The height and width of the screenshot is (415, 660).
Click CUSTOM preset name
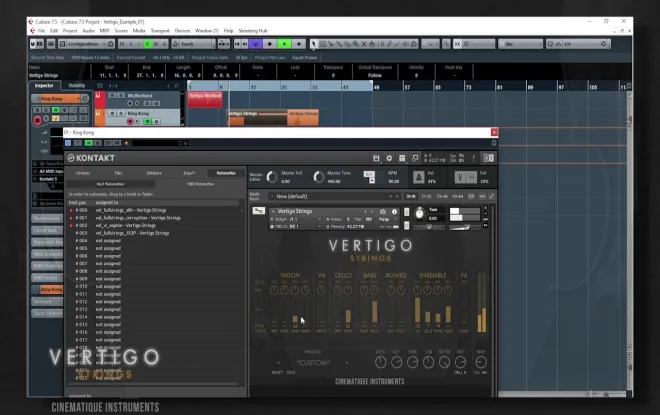(x=313, y=363)
